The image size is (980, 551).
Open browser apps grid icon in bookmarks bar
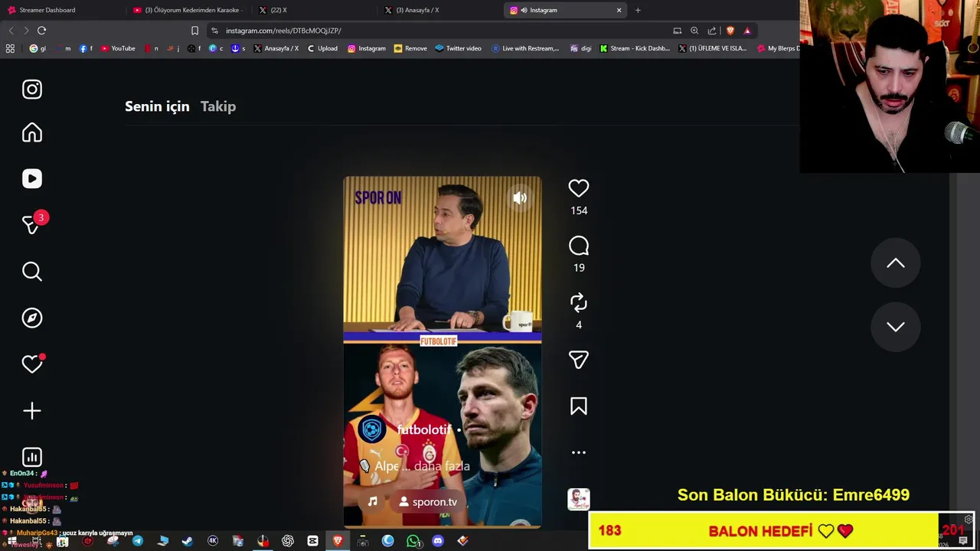[10, 48]
